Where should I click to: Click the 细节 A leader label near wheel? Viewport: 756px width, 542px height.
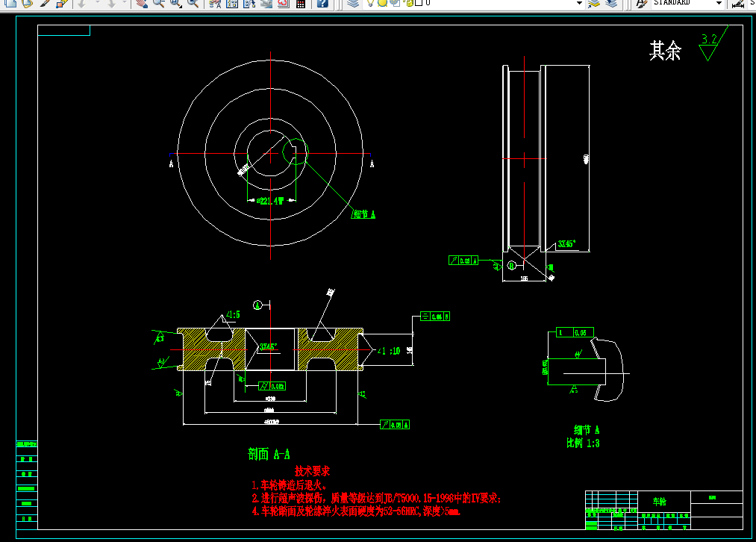tap(364, 214)
